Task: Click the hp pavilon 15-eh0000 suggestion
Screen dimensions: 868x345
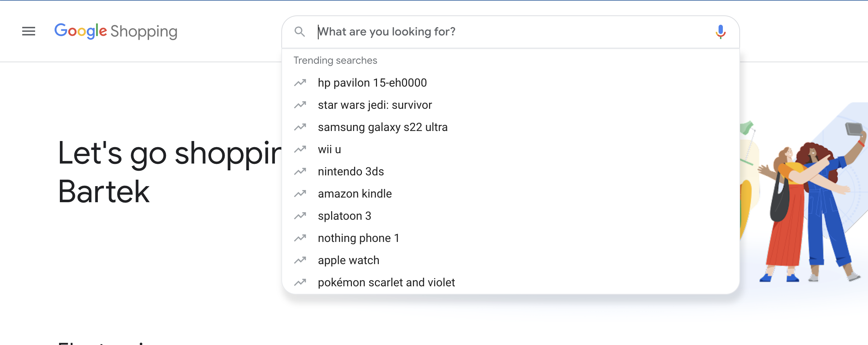Action: 372,83
